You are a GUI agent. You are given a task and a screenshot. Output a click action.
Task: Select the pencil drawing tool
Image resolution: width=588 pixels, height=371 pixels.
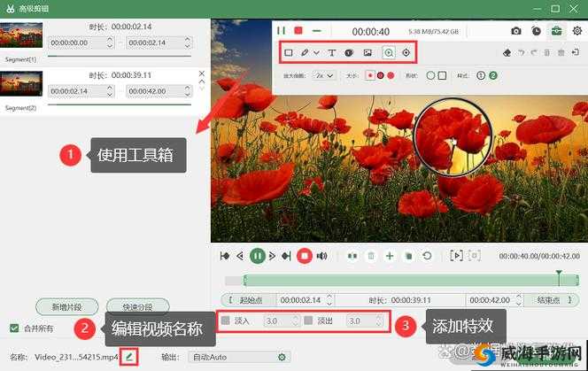305,53
